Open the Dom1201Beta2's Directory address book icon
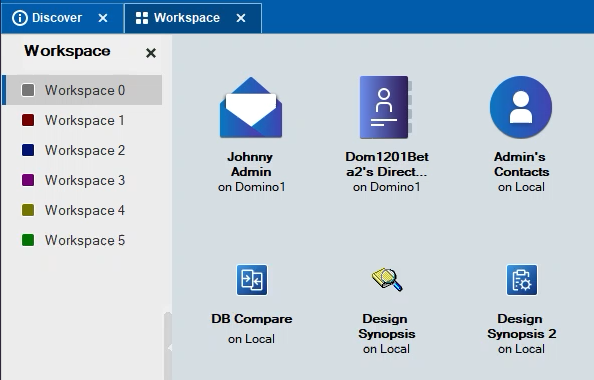This screenshot has height=380, width=594. (386, 107)
